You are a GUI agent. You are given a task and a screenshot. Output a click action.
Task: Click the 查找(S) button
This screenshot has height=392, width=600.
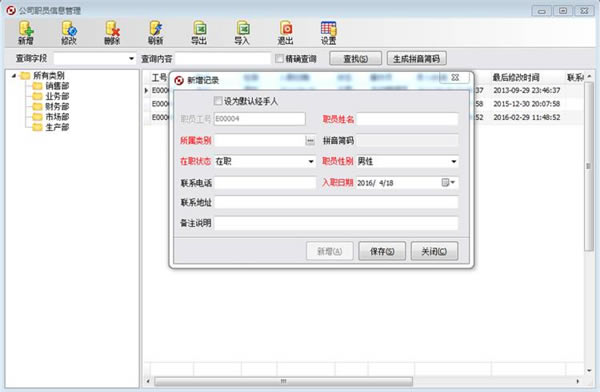coord(355,59)
